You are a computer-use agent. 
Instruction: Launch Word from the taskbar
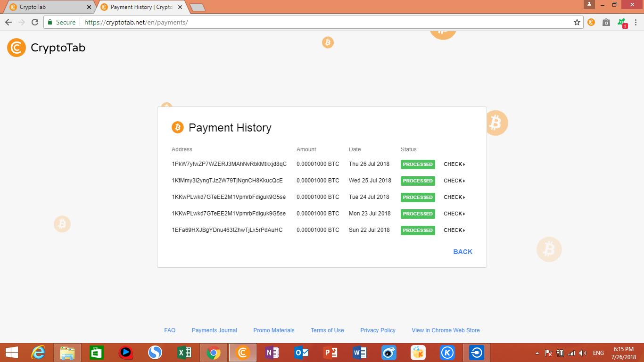pyautogui.click(x=359, y=352)
